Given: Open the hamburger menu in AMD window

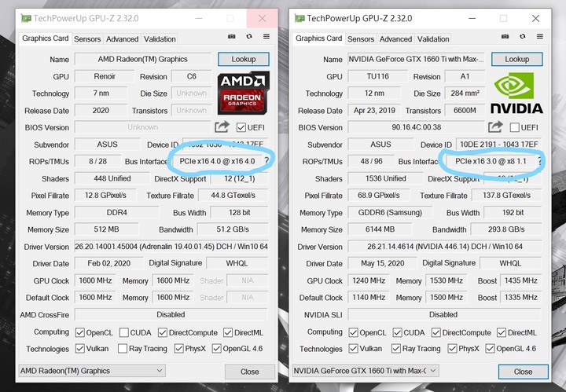Looking at the screenshot, I should click(x=266, y=36).
